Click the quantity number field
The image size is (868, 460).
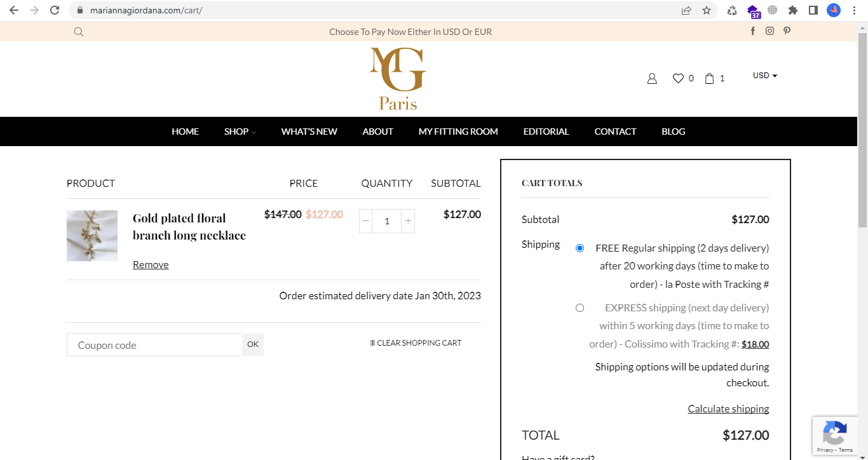(387, 221)
